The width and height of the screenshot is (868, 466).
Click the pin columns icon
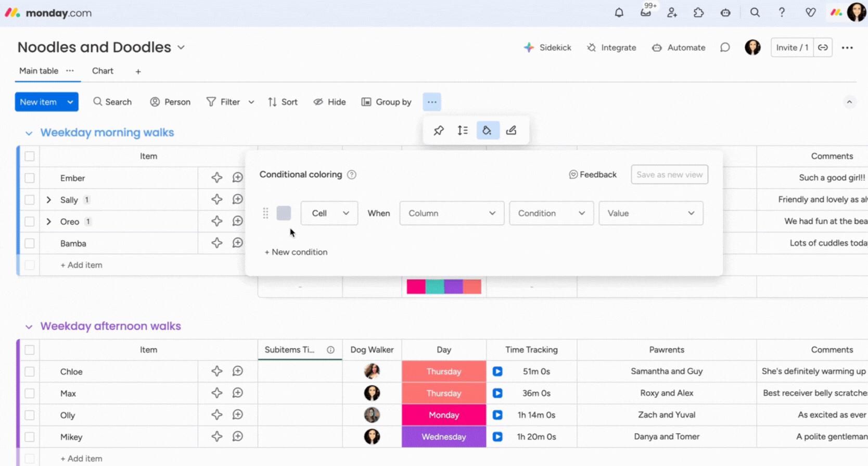pos(439,131)
